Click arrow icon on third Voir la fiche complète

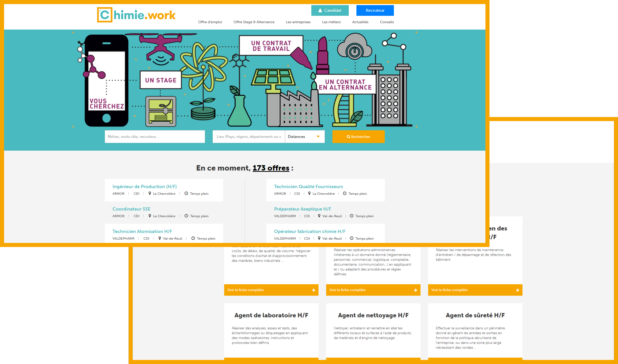coord(517,290)
